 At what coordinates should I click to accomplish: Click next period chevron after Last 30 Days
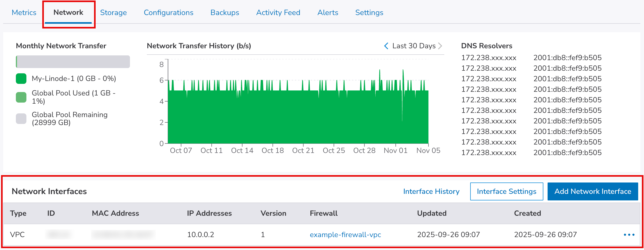point(440,46)
